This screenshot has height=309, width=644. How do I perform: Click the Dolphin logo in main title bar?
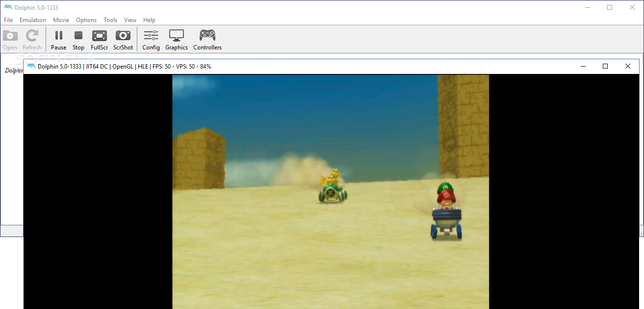tap(8, 7)
